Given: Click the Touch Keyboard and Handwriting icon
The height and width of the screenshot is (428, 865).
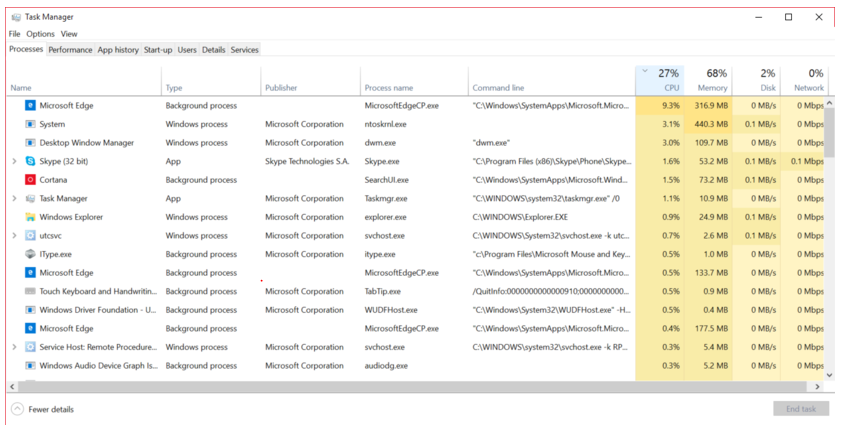Looking at the screenshot, I should [x=30, y=291].
